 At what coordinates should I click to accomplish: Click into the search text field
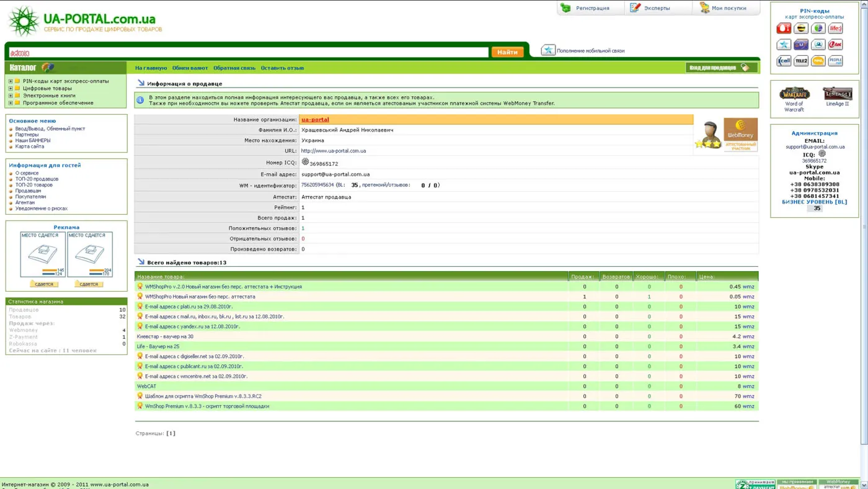point(248,53)
